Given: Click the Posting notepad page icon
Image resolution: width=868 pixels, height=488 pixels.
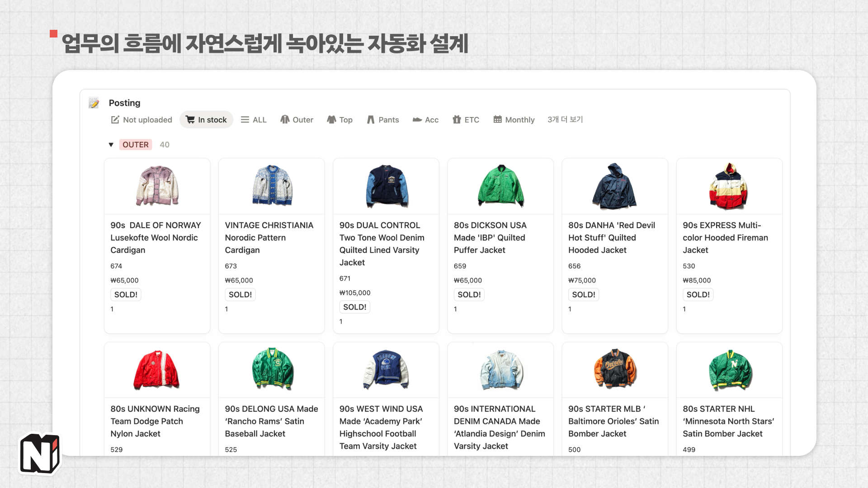Looking at the screenshot, I should coord(94,103).
